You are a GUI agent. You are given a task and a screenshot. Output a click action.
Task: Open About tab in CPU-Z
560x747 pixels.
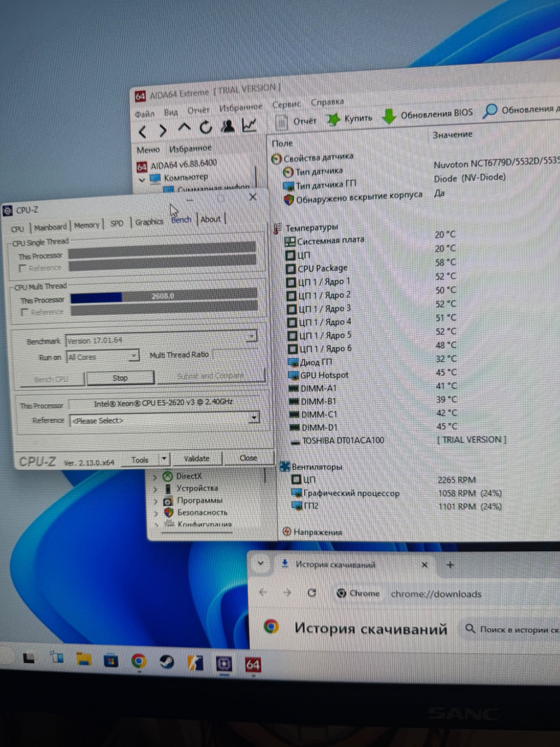211,219
